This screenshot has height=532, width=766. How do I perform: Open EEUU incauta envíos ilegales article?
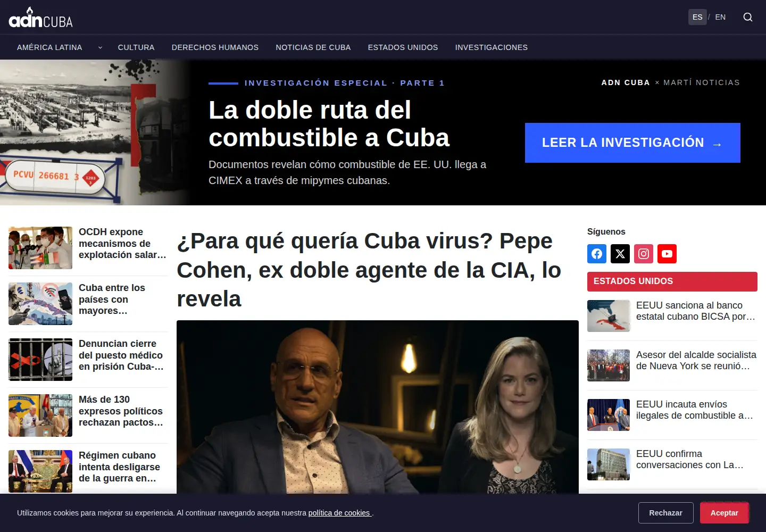tap(695, 410)
